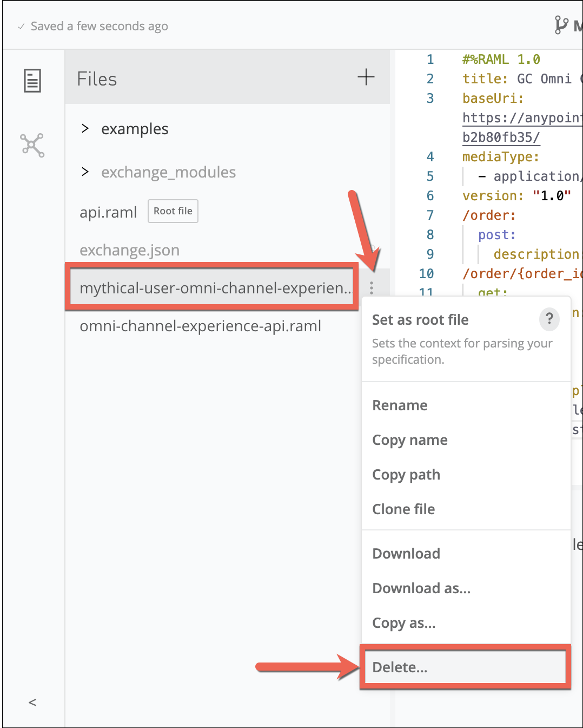The height and width of the screenshot is (728, 583).
Task: Open the api.raml file
Action: pyautogui.click(x=108, y=212)
